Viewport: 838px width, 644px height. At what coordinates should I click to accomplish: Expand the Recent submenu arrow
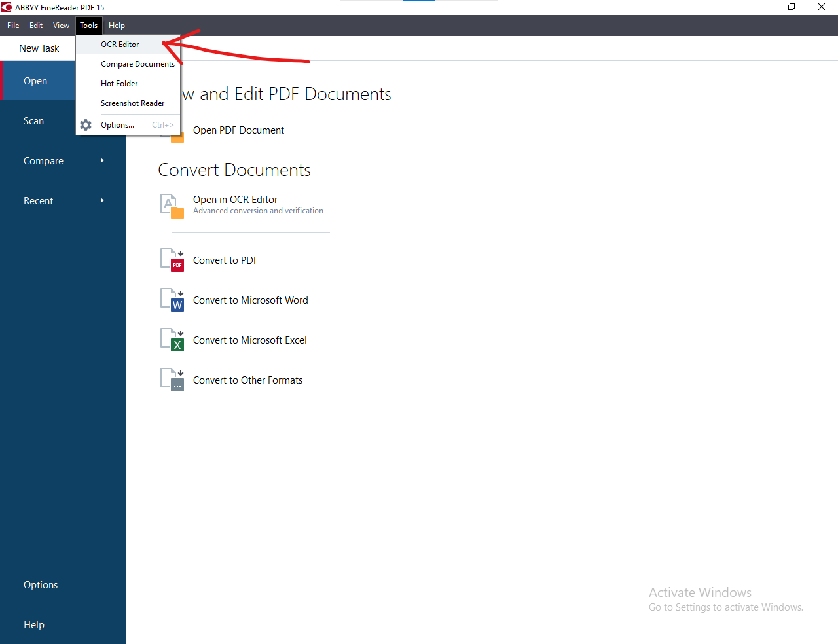coord(102,201)
